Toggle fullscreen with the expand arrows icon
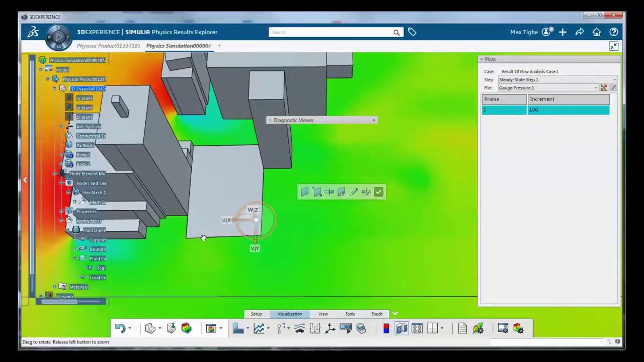The height and width of the screenshot is (362, 644). point(613,46)
